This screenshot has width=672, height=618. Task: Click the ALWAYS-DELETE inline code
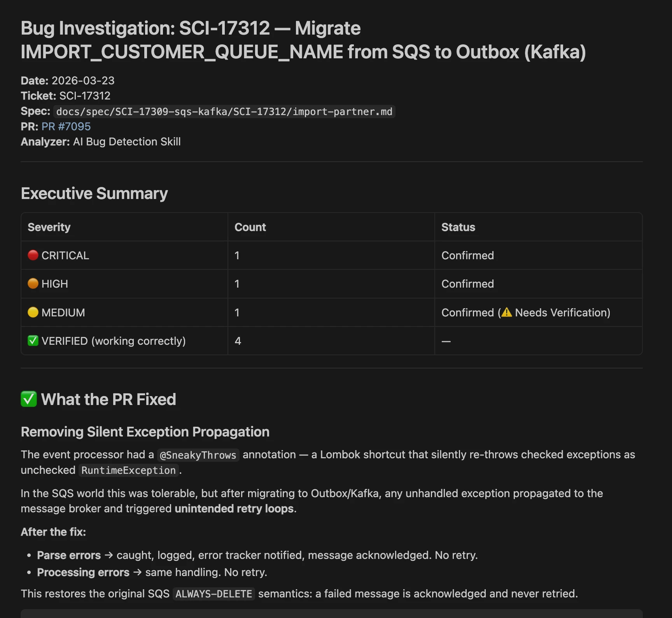click(x=214, y=594)
